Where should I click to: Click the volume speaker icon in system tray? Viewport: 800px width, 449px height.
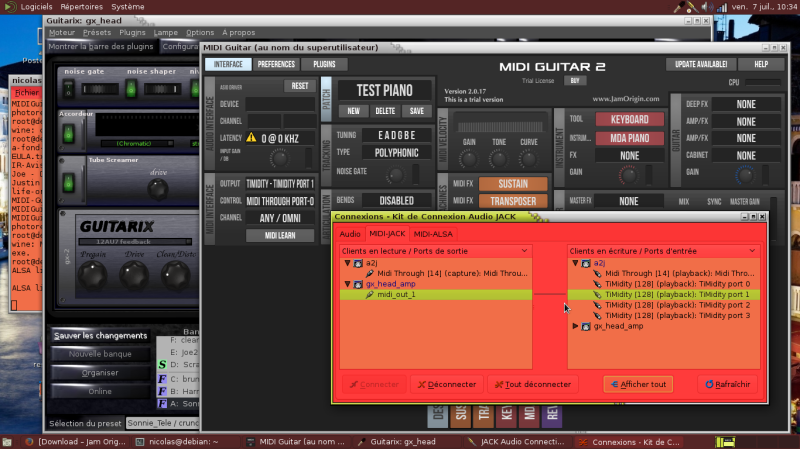707,7
